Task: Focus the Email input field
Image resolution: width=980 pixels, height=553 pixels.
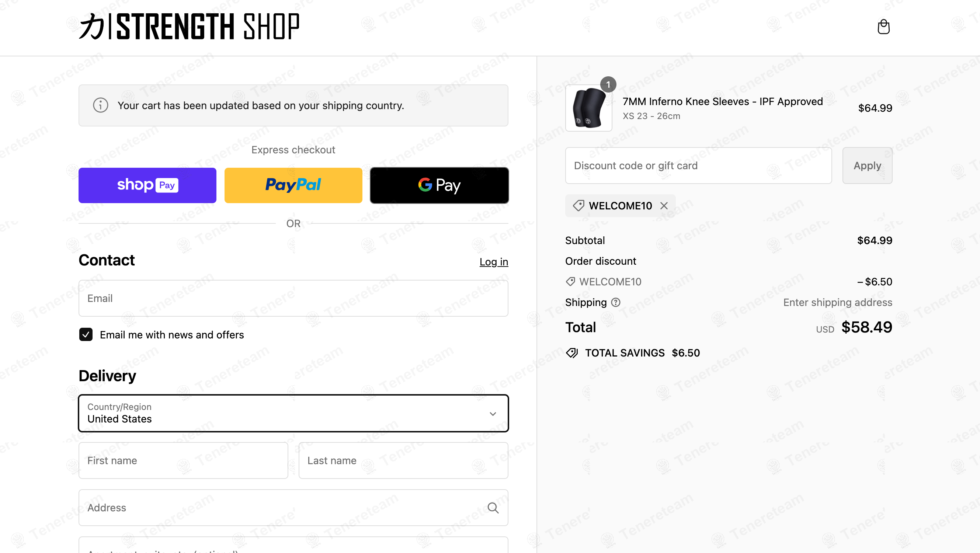Action: pos(293,298)
